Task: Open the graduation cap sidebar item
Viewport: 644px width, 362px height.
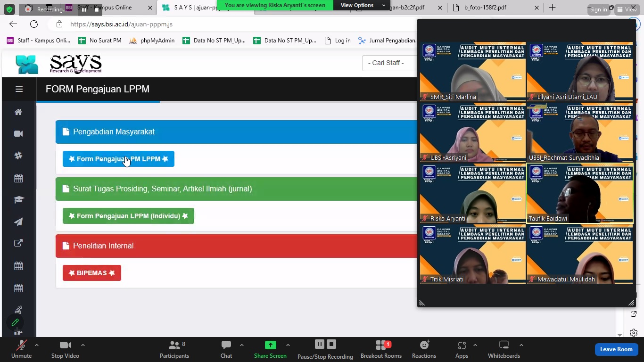Action: tap(18, 200)
